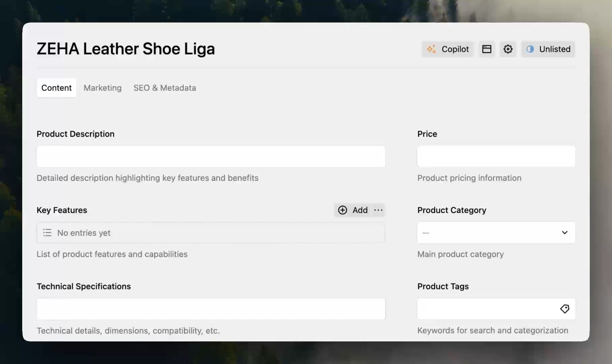Click into the Price input field
Viewport: 612px width, 364px height.
coord(496,156)
